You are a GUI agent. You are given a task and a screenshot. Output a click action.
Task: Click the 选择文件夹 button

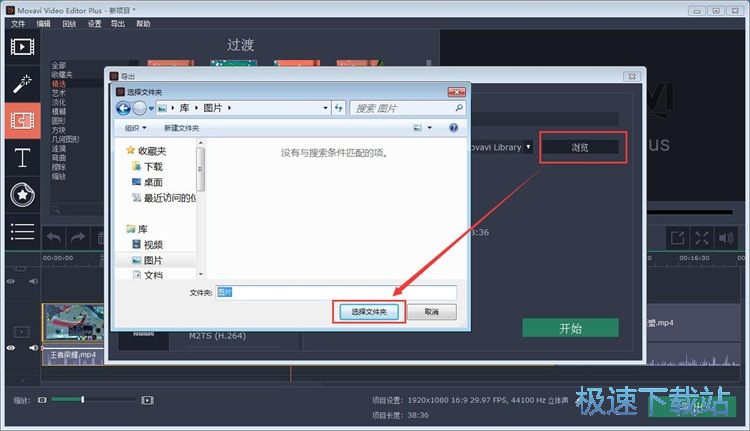click(369, 312)
